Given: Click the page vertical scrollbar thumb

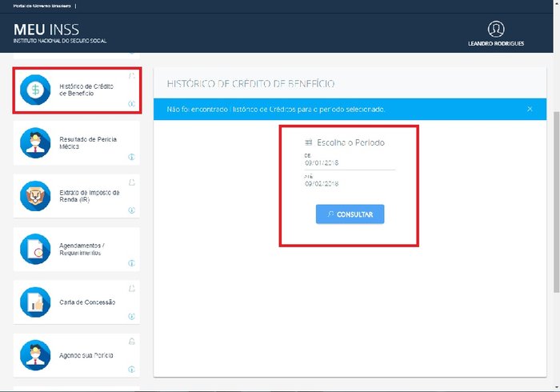Looking at the screenshot, I should click(x=556, y=202).
